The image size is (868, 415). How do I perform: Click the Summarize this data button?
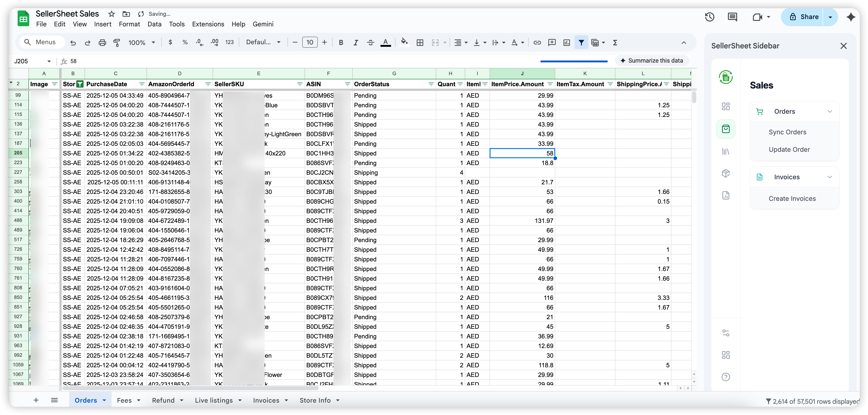(x=652, y=61)
